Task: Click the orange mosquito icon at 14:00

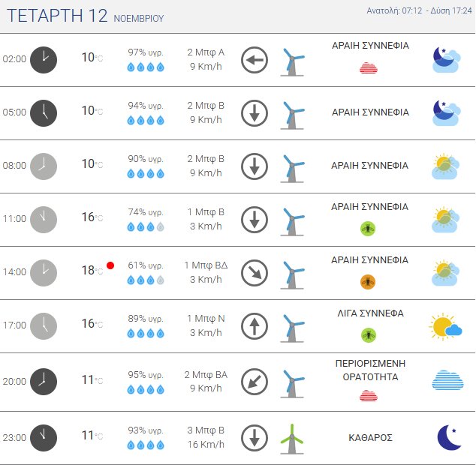Action: pyautogui.click(x=368, y=281)
